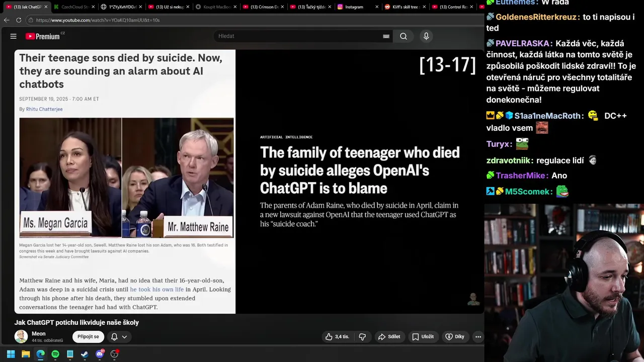Open Steam from the taskbar
The width and height of the screenshot is (644, 362).
(x=85, y=354)
